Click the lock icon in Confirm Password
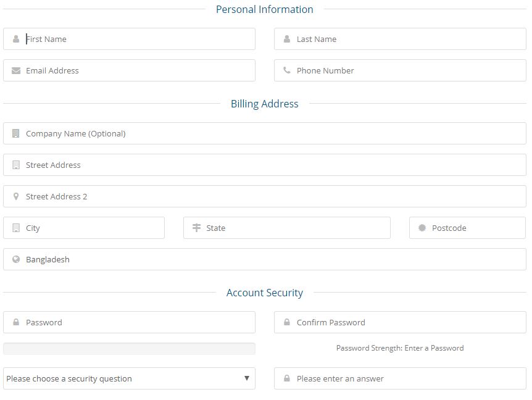 pos(287,322)
